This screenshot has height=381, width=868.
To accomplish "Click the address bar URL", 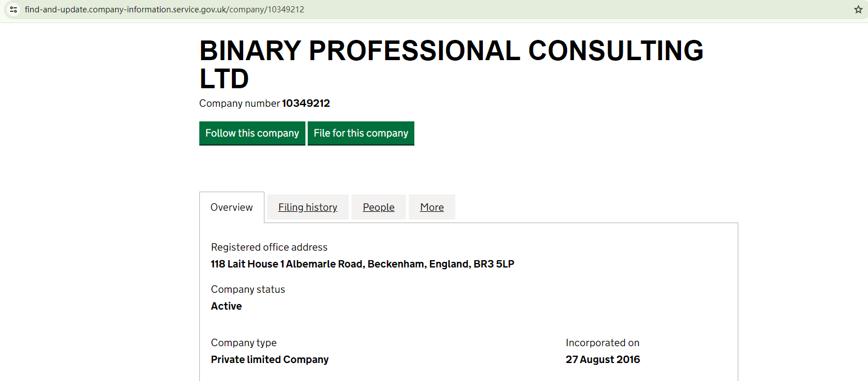I will (165, 10).
